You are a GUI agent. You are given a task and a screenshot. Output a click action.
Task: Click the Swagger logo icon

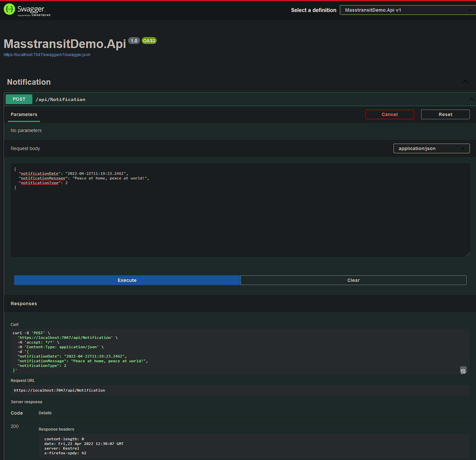coord(10,9)
